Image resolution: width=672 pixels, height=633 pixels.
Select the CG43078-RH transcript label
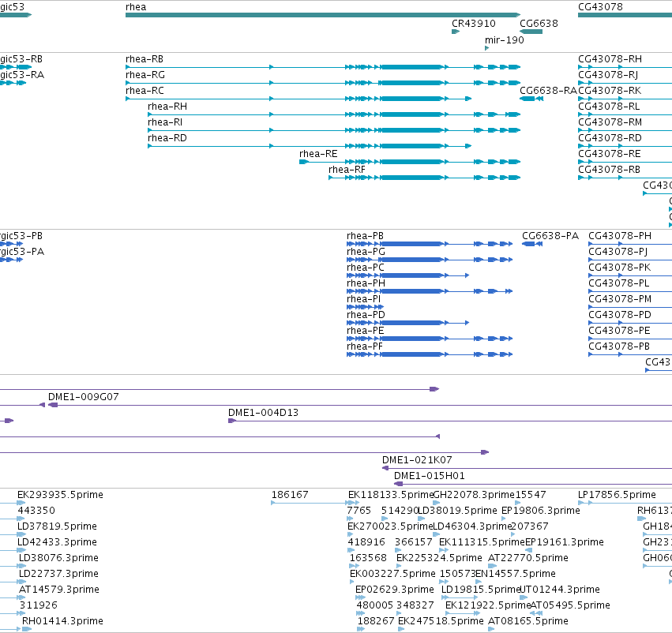[x=610, y=59]
